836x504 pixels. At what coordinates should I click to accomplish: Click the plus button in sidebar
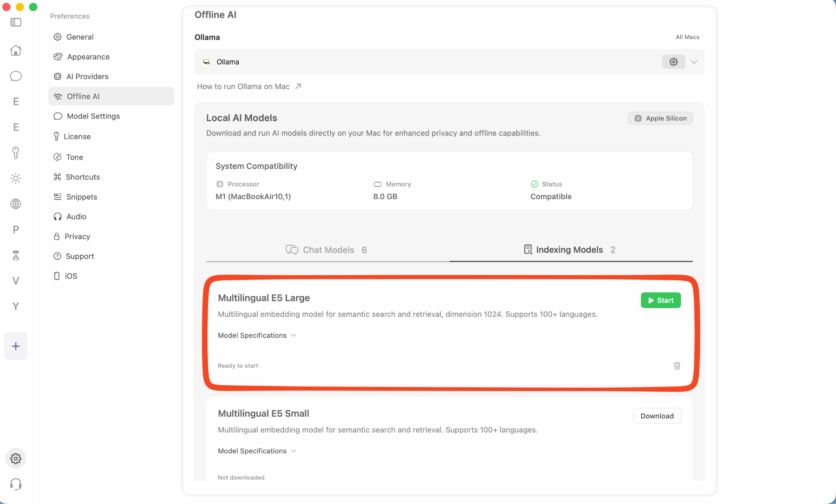tap(16, 346)
